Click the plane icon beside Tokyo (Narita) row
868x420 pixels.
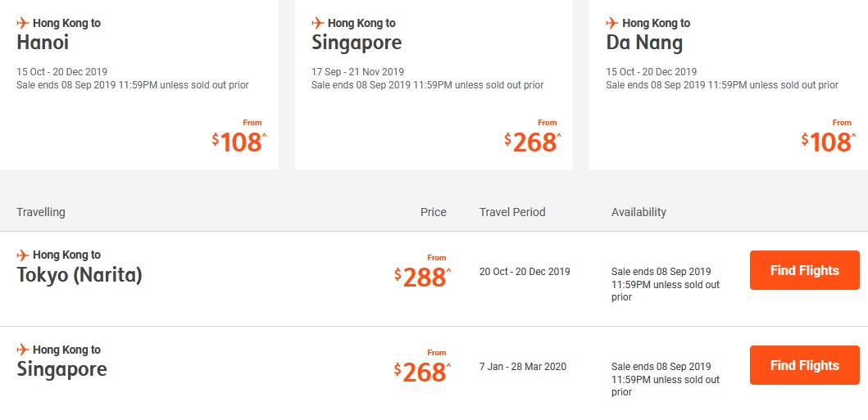click(23, 255)
